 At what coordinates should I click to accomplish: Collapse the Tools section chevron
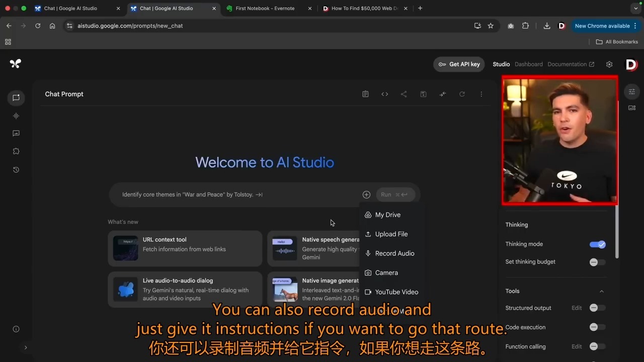coord(601,291)
